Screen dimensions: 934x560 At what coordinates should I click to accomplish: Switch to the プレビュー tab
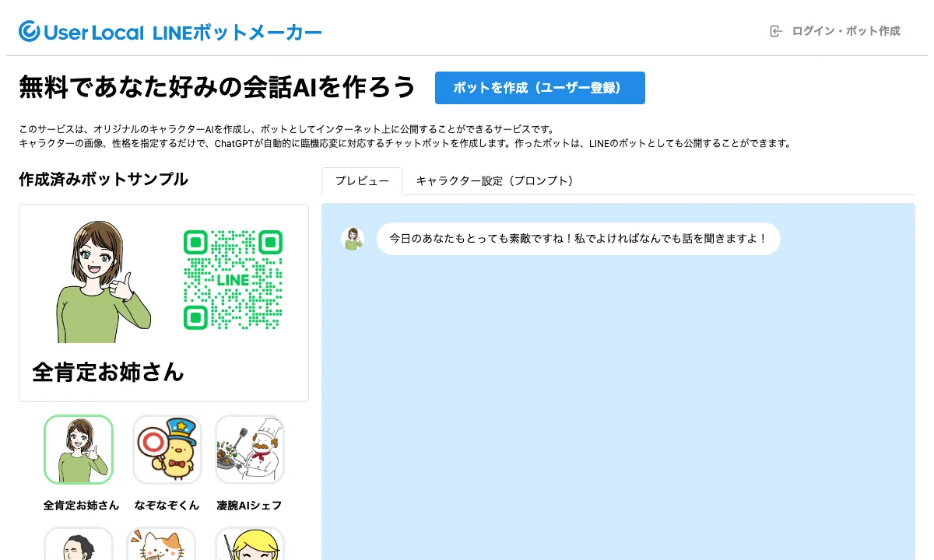362,180
